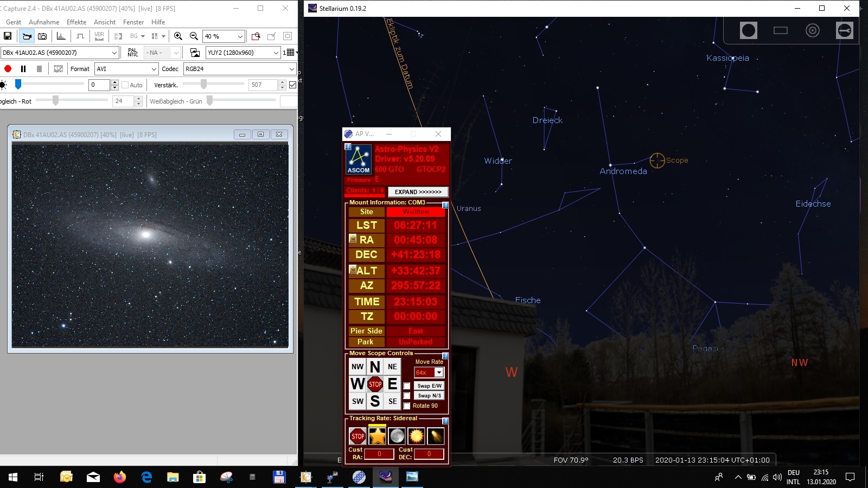Click the brightness slider handle
868x488 pixels.
pos(18,85)
